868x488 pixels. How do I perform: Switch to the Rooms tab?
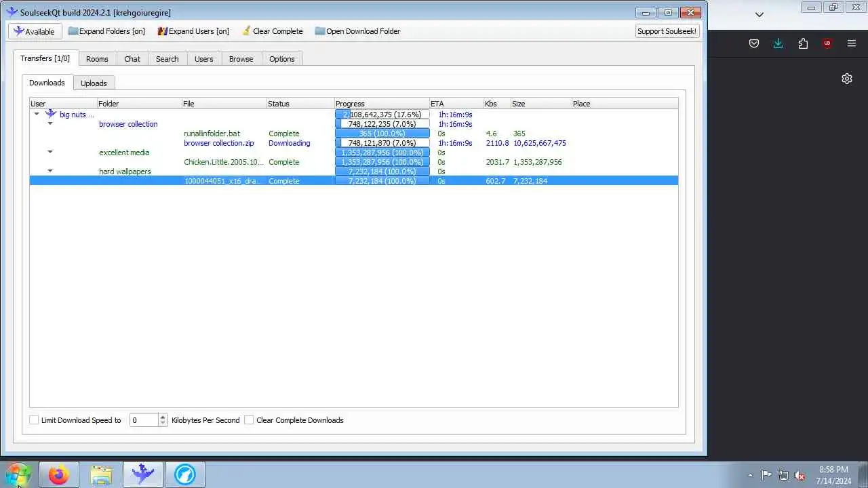pyautogui.click(x=97, y=59)
